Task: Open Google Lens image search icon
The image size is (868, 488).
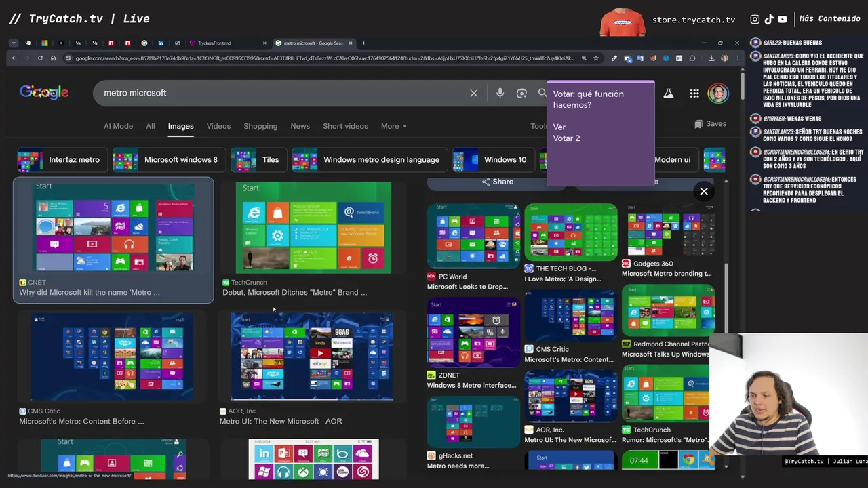Action: pyautogui.click(x=521, y=93)
